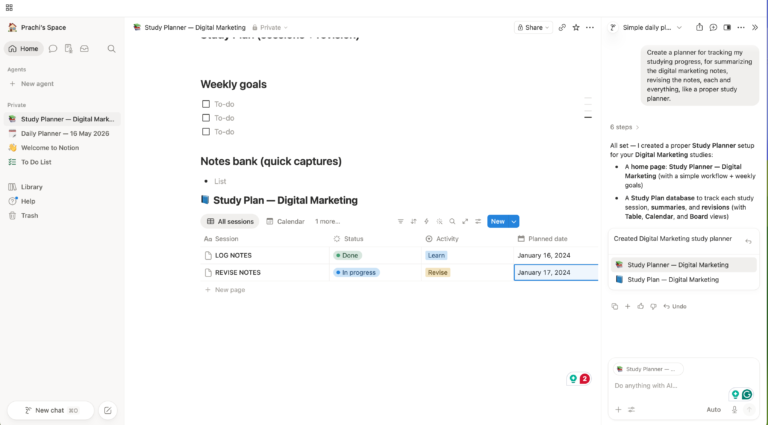Viewport: 768px width, 425px height.
Task: Select the January 17, 2024 date cell
Action: coord(556,272)
